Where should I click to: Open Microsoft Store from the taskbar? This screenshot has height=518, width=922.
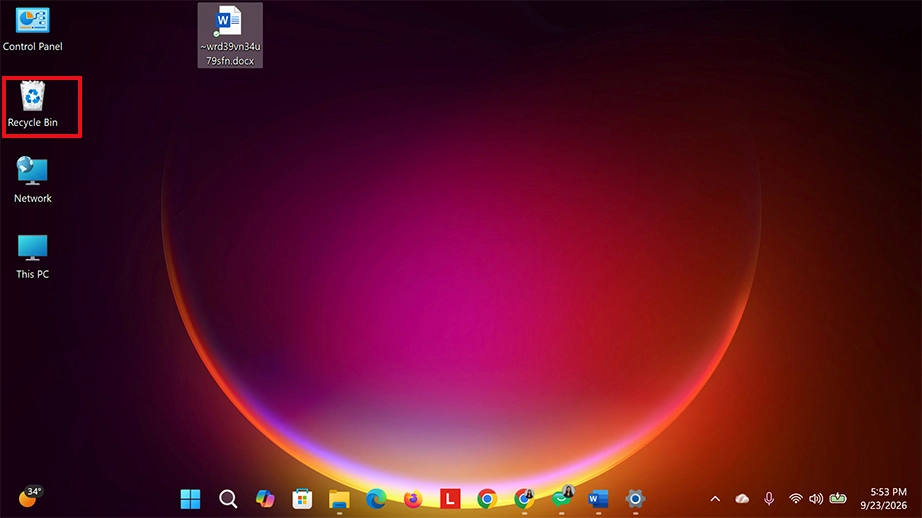[302, 499]
